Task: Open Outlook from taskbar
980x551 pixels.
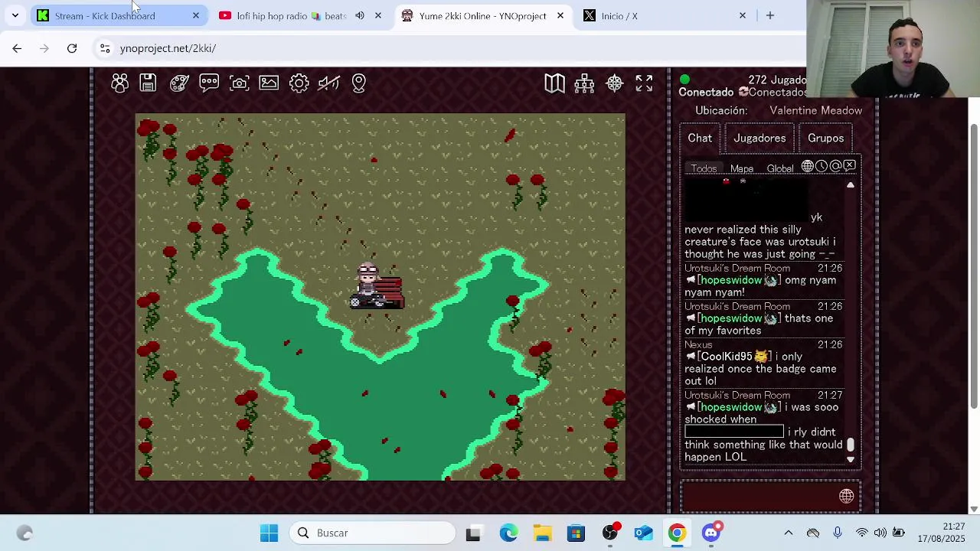Action: (x=644, y=533)
